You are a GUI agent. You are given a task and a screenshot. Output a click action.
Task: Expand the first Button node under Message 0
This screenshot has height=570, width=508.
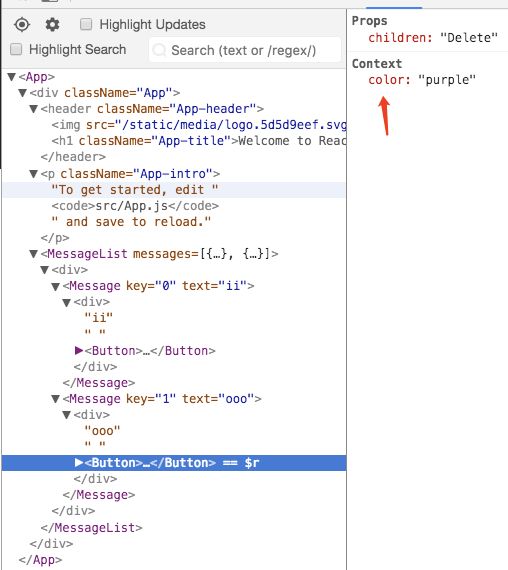tap(79, 350)
